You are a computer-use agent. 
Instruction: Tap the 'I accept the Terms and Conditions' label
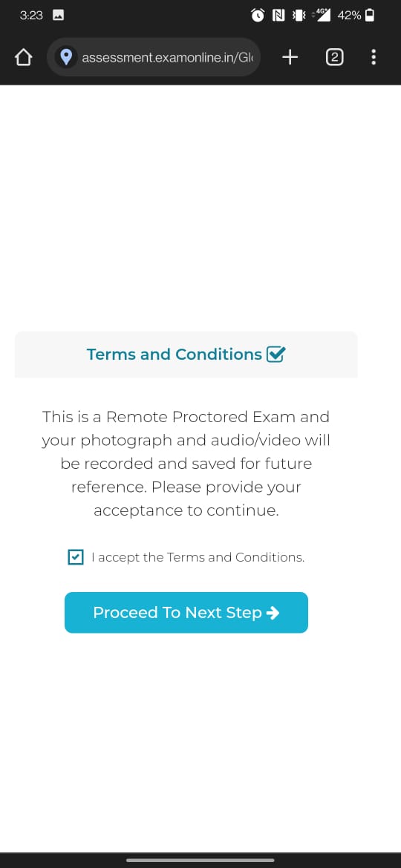tap(198, 557)
